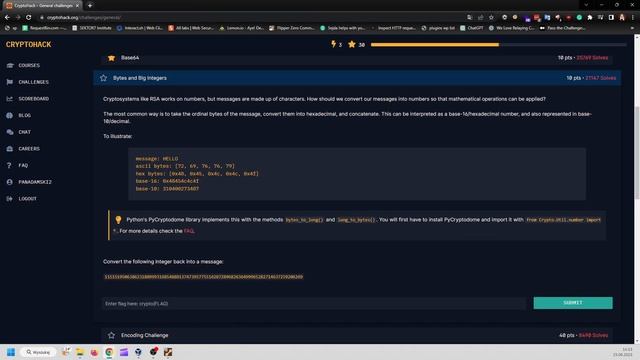
Task: Show more bookmarks overflow chevron
Action: (x=632, y=28)
